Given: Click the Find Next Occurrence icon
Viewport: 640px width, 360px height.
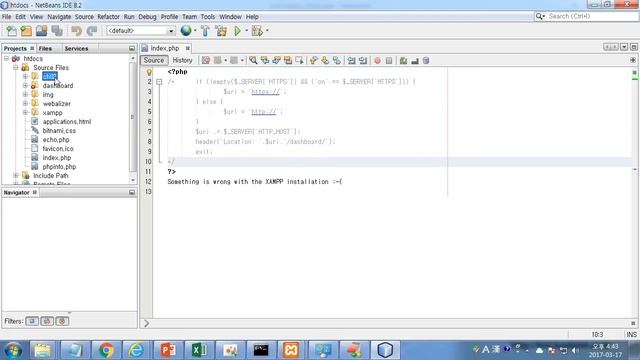Looking at the screenshot, I should click(x=276, y=60).
